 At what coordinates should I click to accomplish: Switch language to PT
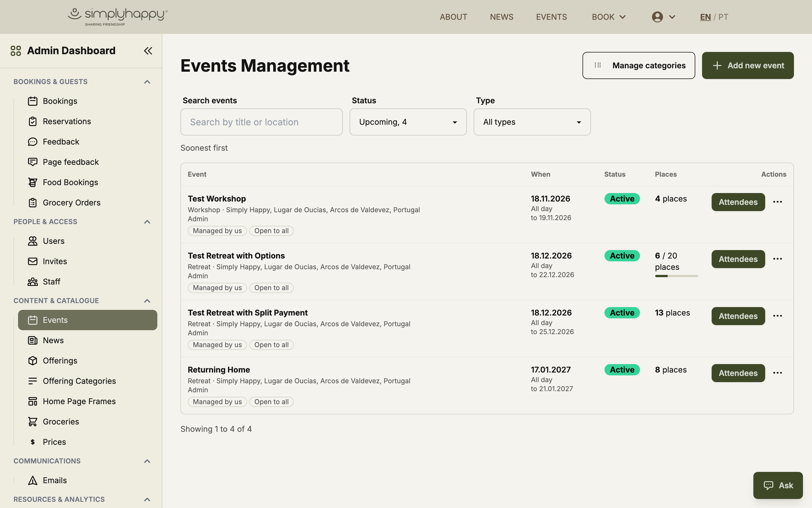[x=723, y=17]
